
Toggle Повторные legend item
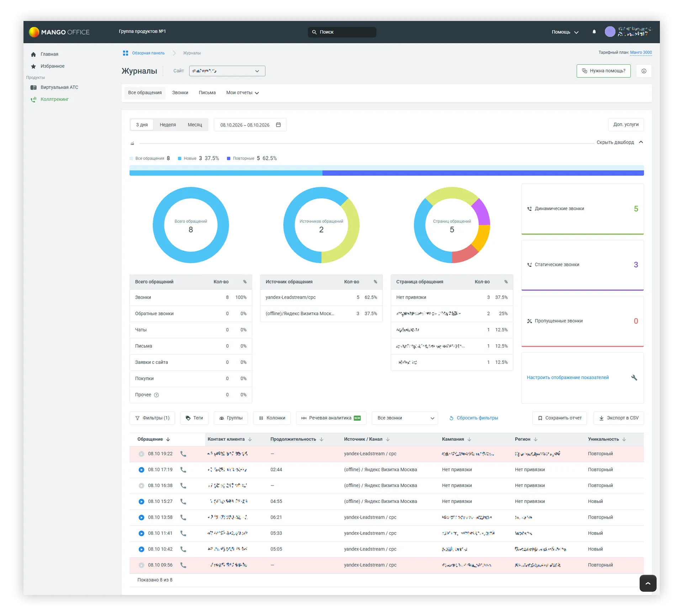click(x=252, y=159)
